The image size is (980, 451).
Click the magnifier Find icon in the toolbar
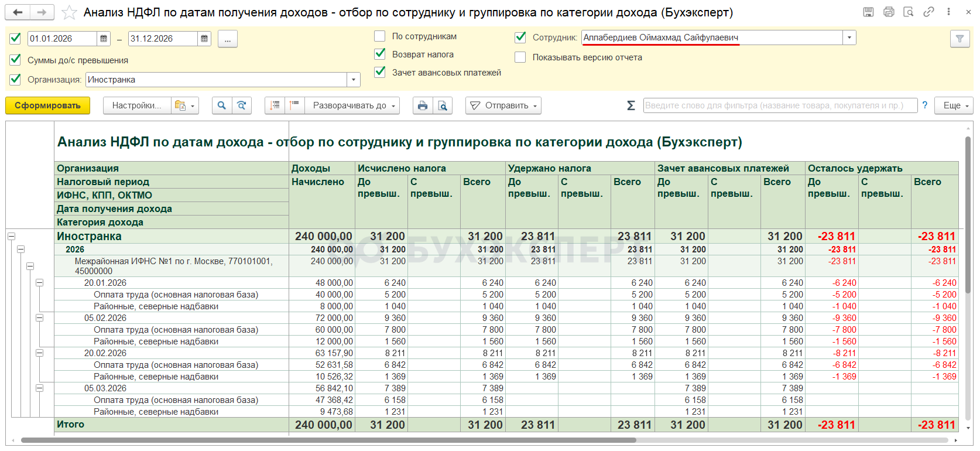221,105
